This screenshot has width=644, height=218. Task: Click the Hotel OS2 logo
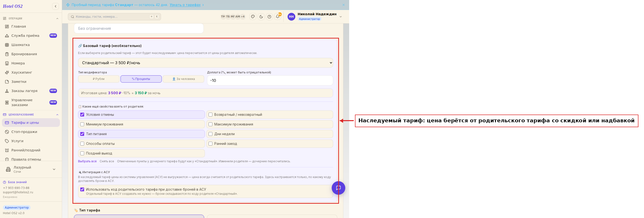[13, 6]
